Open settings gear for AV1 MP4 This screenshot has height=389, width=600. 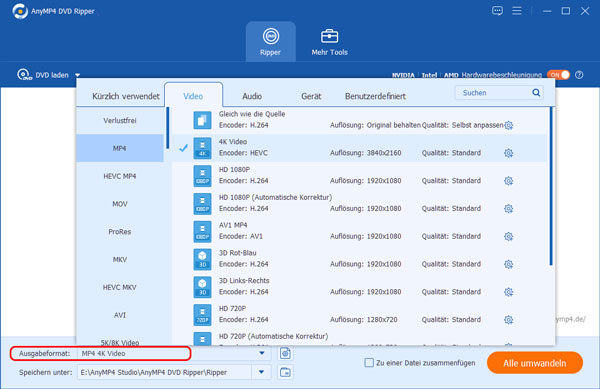pyautogui.click(x=509, y=236)
